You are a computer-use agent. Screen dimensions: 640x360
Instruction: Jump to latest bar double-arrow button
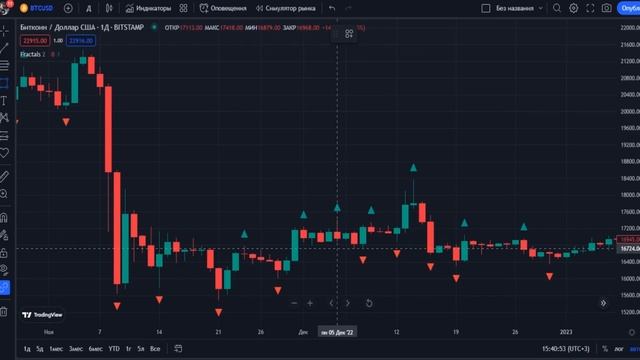[603, 303]
